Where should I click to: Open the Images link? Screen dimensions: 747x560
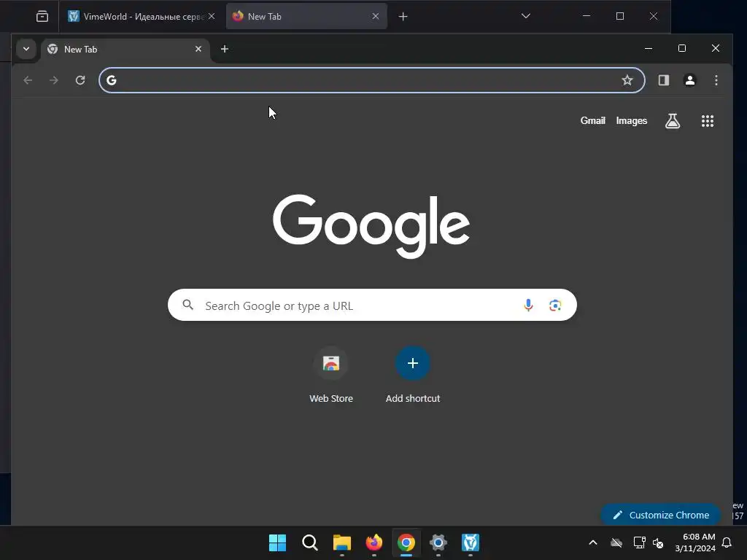(631, 121)
